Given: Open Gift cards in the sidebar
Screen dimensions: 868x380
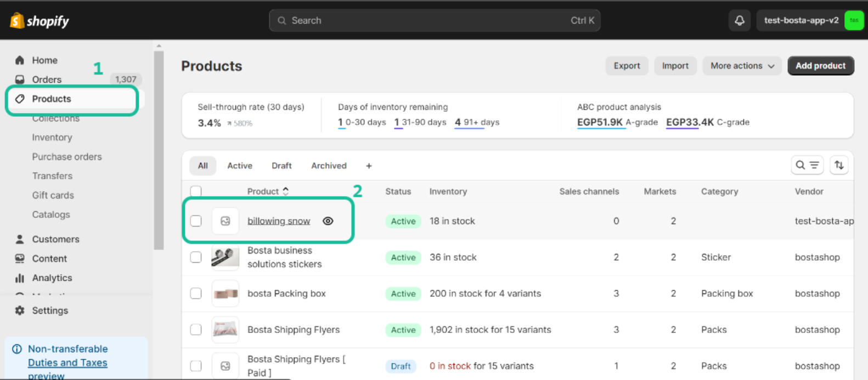Looking at the screenshot, I should pos(53,195).
